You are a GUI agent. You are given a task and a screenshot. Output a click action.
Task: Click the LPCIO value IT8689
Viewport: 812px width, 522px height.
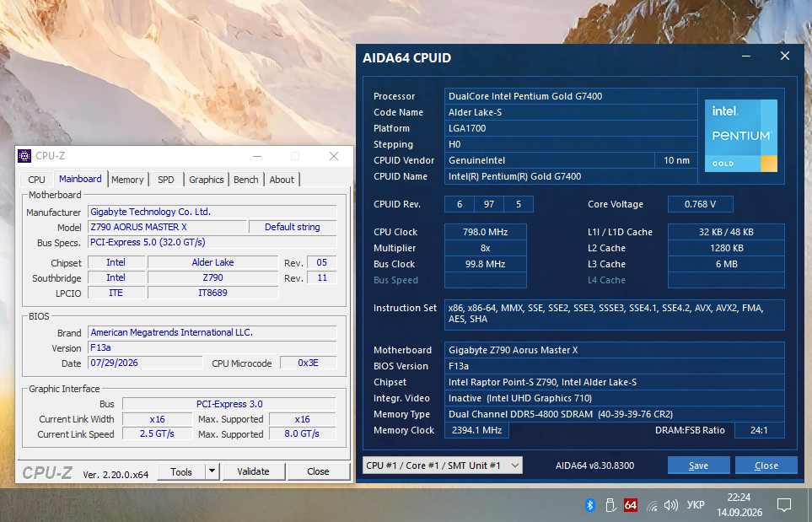pyautogui.click(x=212, y=293)
